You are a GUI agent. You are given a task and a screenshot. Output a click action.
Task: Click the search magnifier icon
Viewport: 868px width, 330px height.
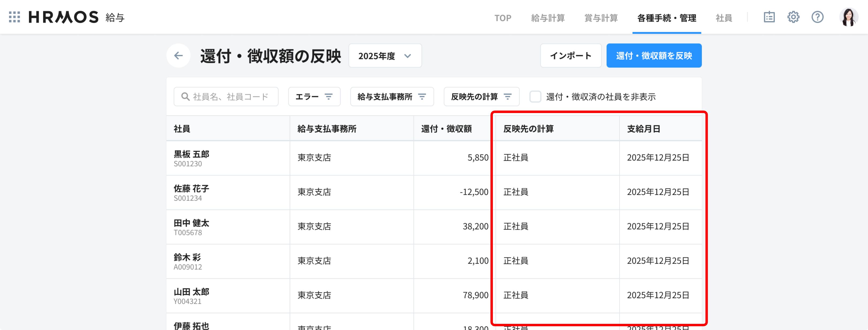[x=185, y=97]
